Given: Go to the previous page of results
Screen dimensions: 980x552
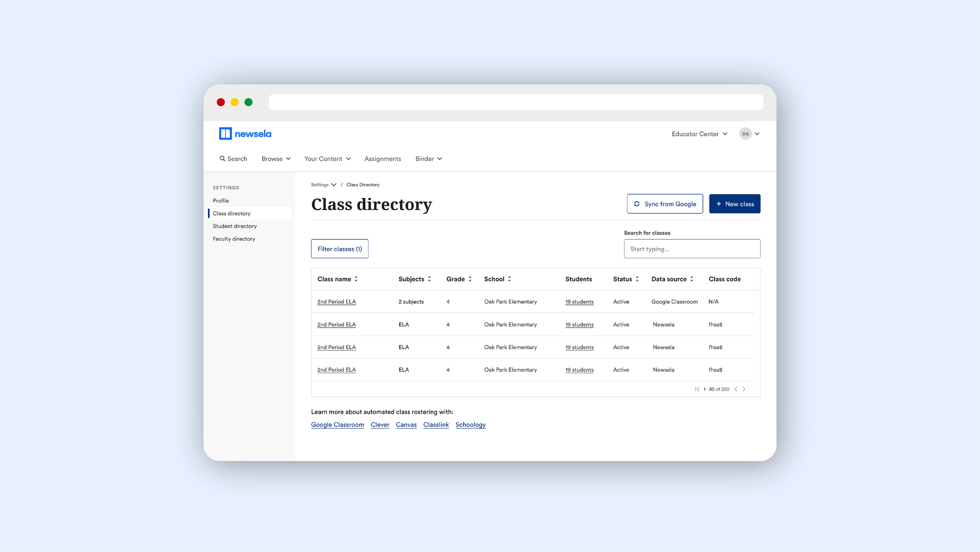Looking at the screenshot, I should (736, 389).
